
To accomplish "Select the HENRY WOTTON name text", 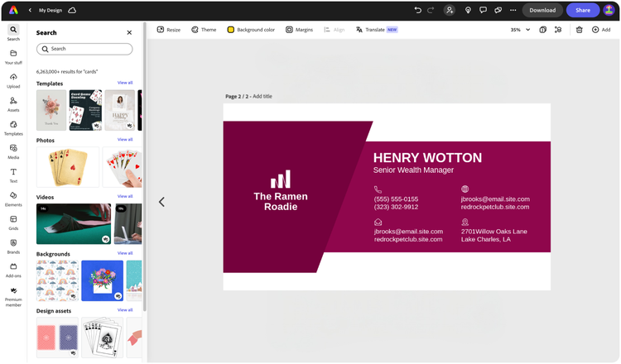I will click(427, 157).
